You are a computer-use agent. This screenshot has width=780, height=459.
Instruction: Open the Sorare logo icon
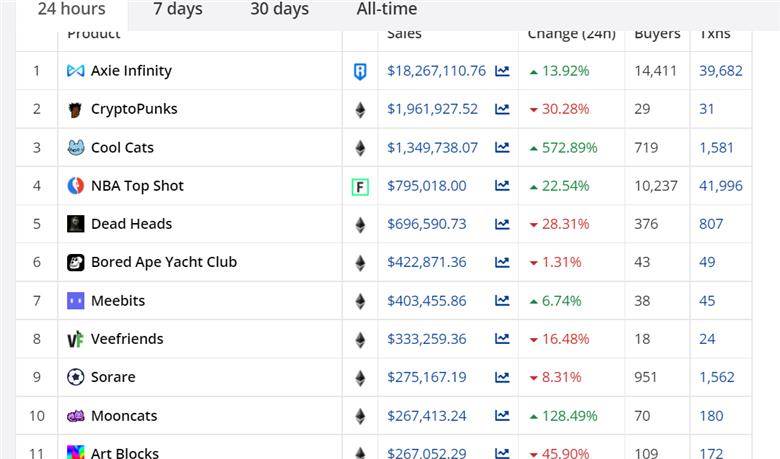(x=76, y=377)
